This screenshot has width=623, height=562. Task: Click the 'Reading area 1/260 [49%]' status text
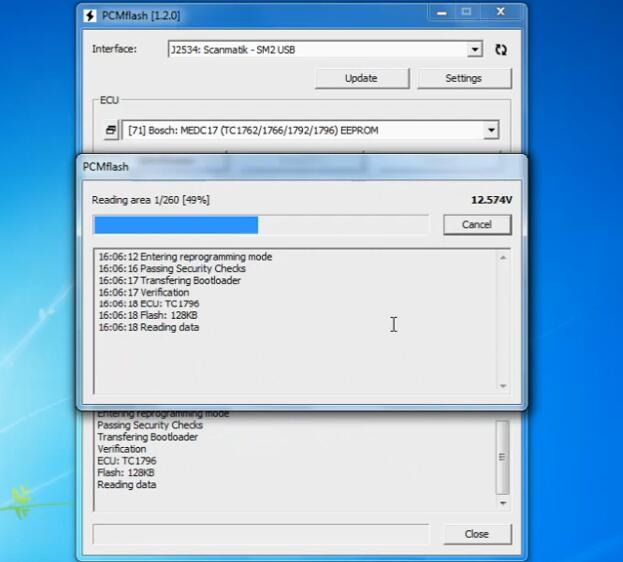[151, 200]
